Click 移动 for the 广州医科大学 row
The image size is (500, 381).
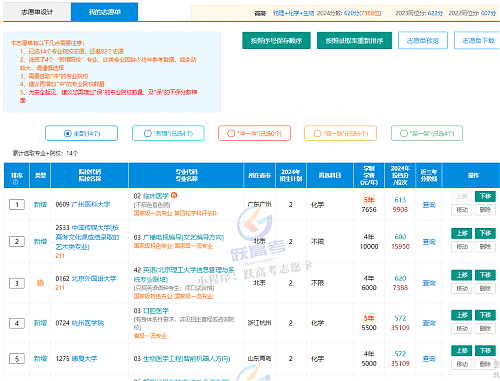(x=462, y=210)
